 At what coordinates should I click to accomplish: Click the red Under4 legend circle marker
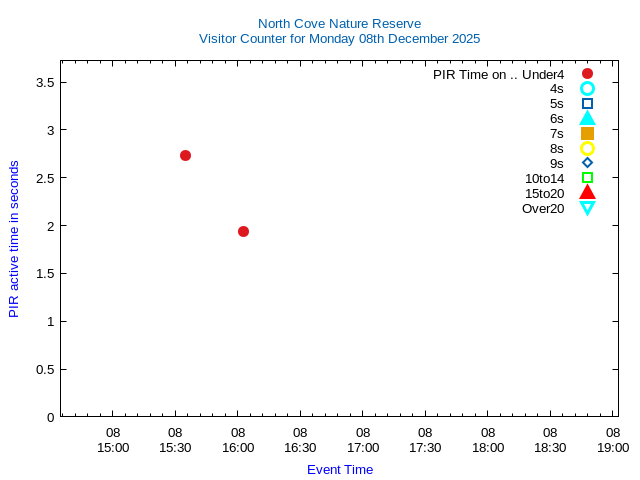point(587,74)
